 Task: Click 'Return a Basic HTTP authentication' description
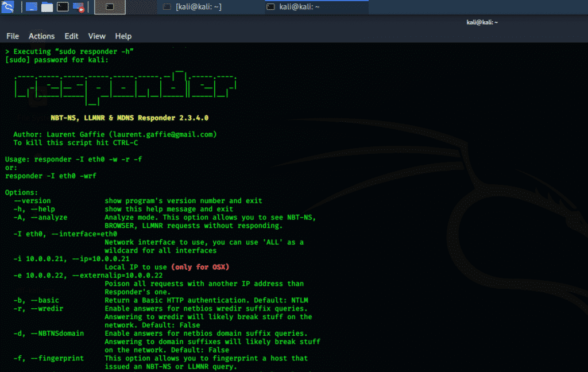[x=206, y=300]
